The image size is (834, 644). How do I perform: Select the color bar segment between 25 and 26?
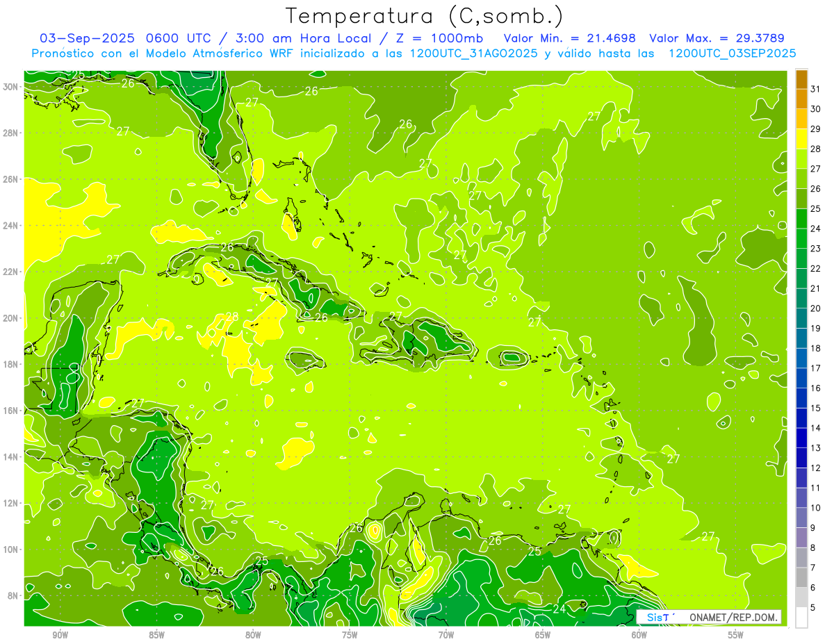coord(801,199)
